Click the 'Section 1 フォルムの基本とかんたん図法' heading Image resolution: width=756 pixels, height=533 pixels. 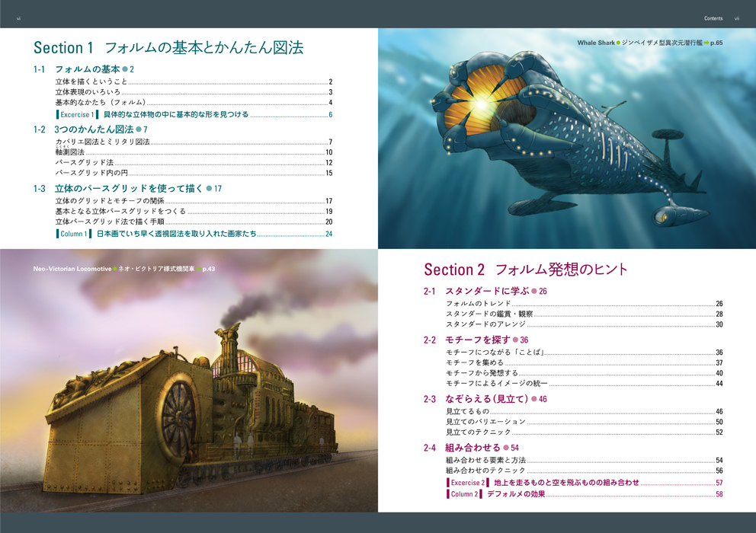click(x=168, y=48)
